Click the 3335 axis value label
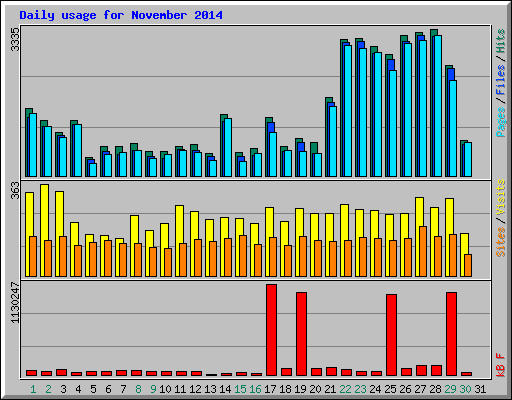 (15, 39)
